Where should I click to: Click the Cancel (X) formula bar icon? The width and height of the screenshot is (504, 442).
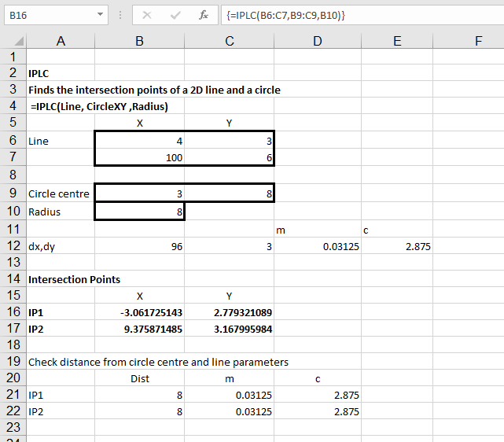(147, 15)
